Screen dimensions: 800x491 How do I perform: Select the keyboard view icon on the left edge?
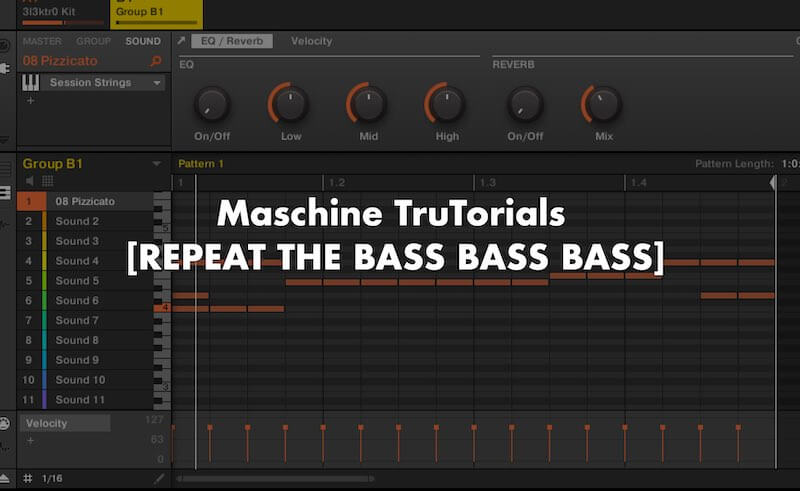point(5,193)
